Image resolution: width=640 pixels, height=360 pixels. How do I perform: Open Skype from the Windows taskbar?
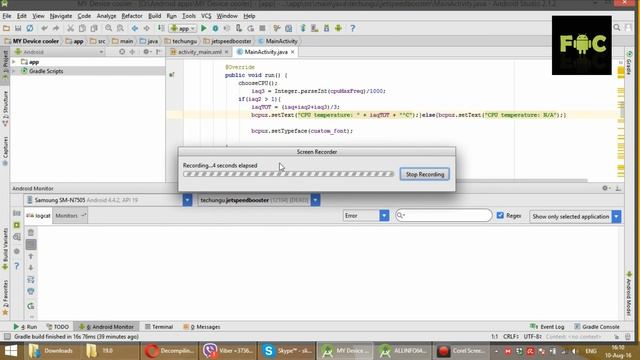287,351
